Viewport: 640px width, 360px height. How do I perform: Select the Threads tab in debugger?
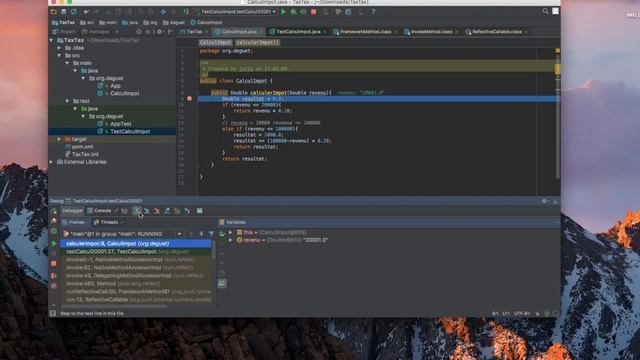(109, 222)
